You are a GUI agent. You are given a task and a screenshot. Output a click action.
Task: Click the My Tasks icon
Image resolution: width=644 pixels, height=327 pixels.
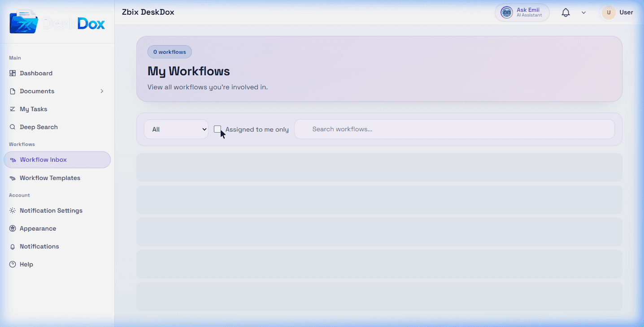pyautogui.click(x=13, y=109)
